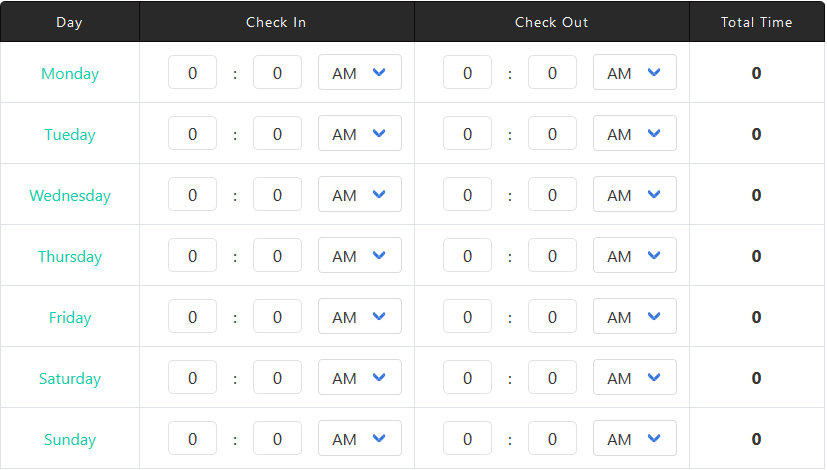Focus Friday check-in minute field

click(277, 316)
